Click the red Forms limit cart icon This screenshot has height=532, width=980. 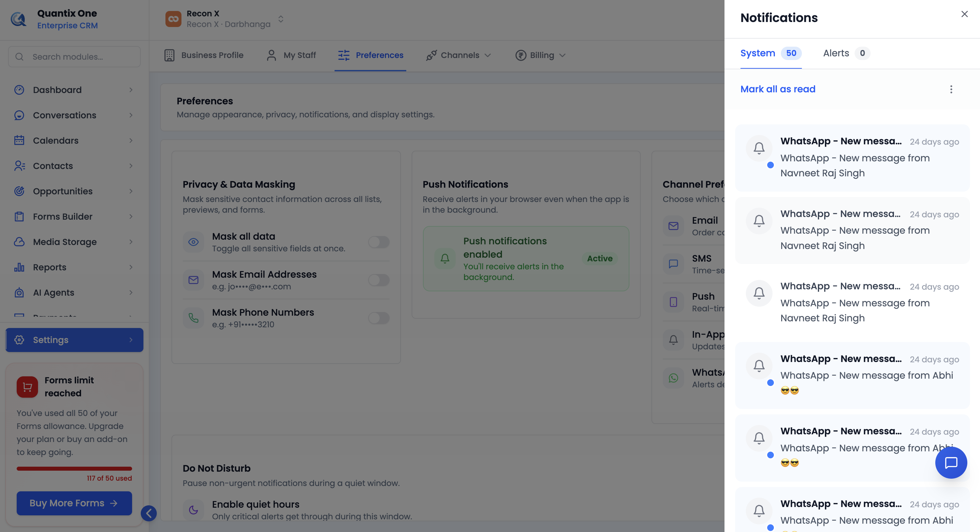coord(27,387)
